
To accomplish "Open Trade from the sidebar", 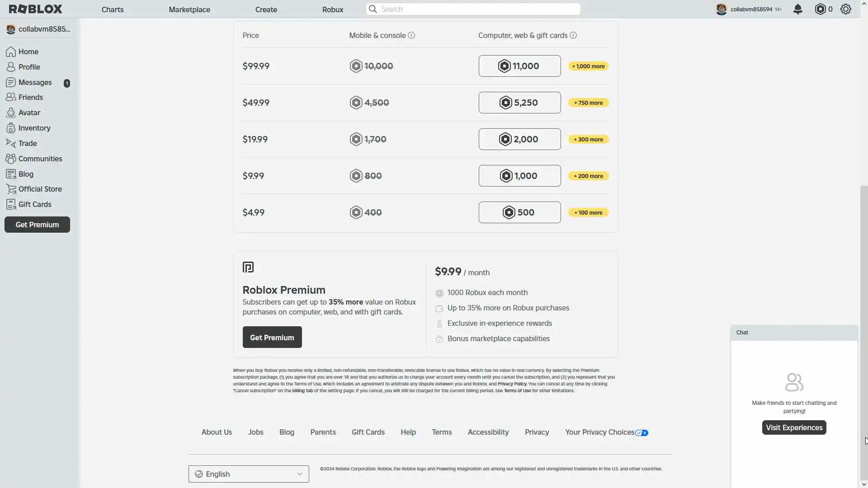I will 27,143.
